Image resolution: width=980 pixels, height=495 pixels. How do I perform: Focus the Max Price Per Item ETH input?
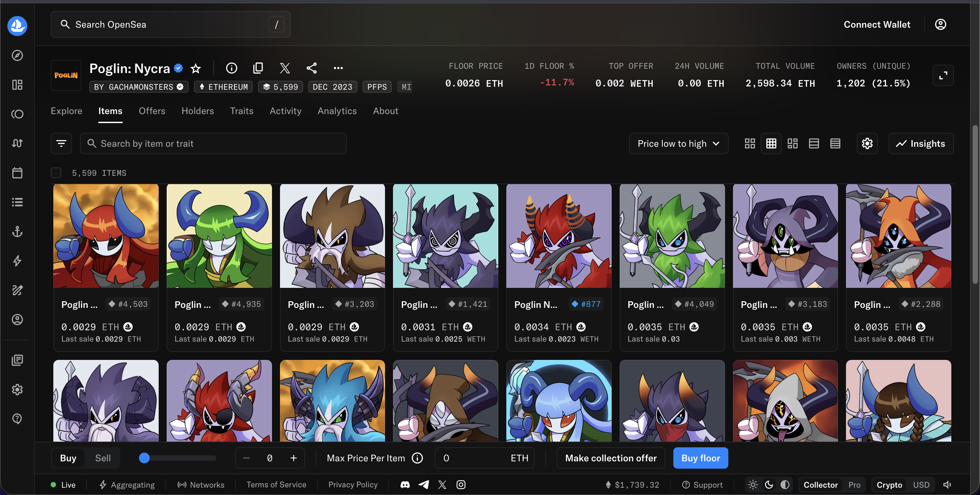point(484,458)
